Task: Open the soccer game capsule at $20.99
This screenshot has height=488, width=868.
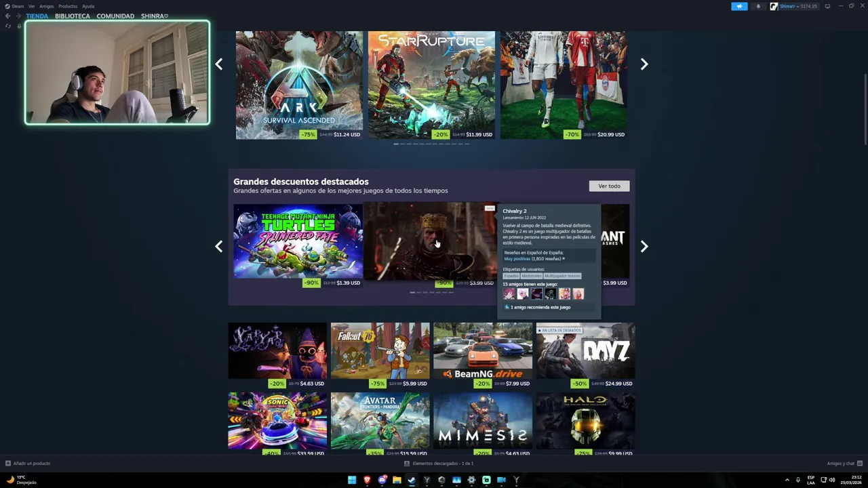Action: point(564,85)
